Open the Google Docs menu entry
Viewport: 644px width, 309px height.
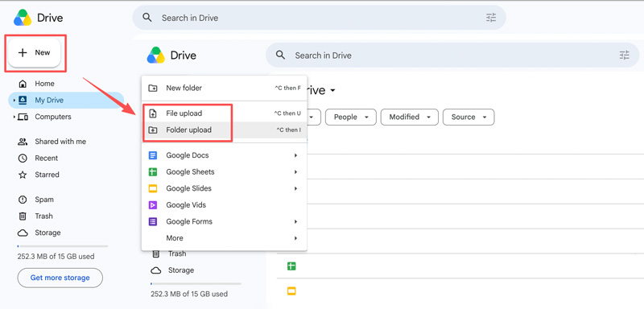[x=225, y=155]
